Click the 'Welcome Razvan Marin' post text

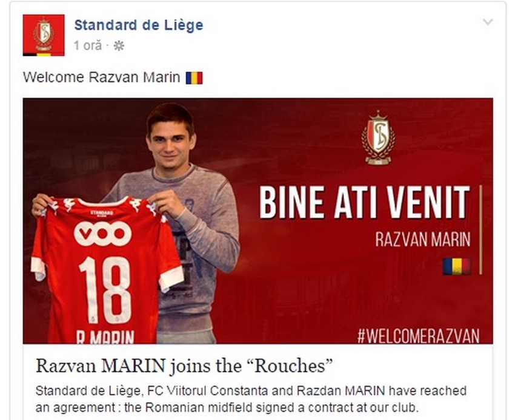101,77
